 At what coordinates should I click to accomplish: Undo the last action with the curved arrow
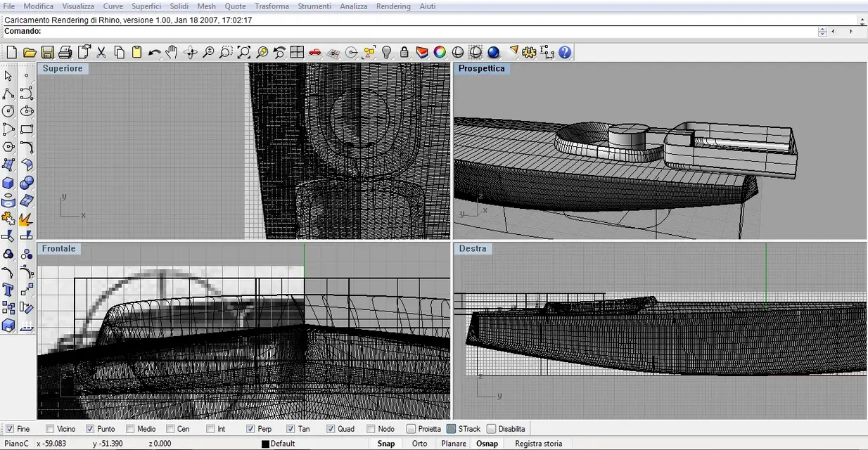pos(154,52)
